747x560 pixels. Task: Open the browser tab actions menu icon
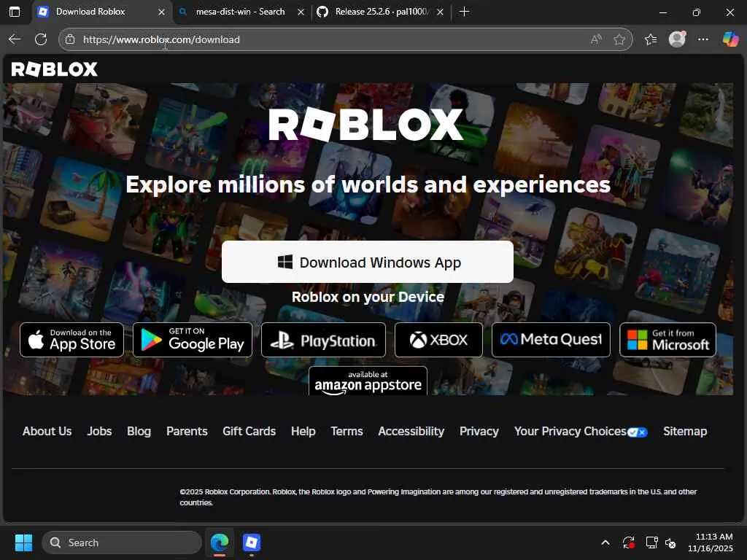[15, 12]
